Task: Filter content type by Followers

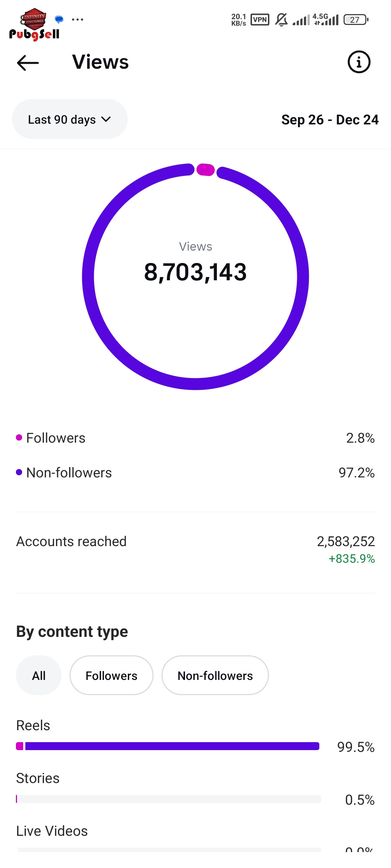Action: click(111, 675)
